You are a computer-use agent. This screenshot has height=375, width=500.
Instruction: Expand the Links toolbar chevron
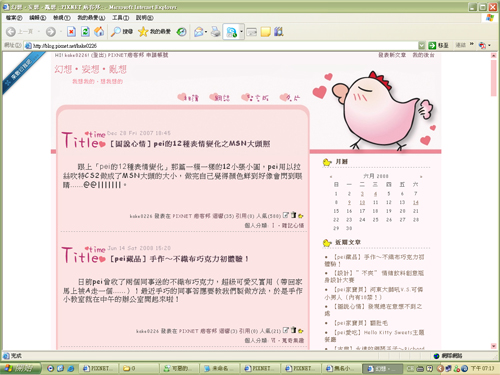472,44
